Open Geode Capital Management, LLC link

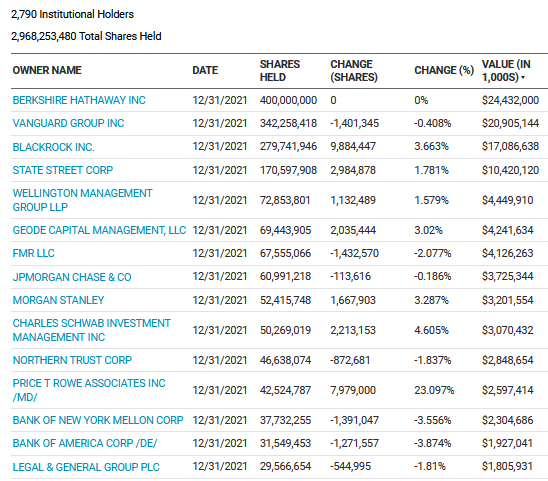click(99, 230)
